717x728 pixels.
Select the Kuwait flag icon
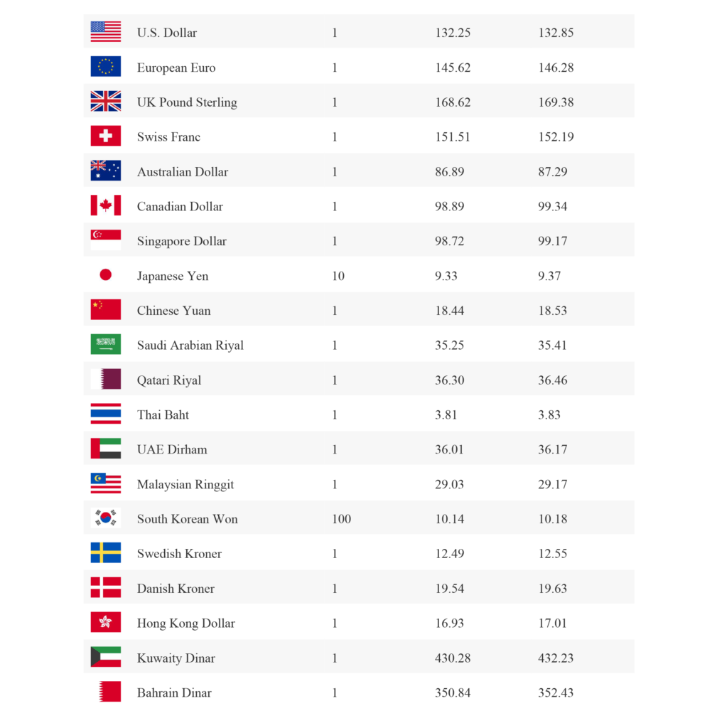tap(105, 658)
